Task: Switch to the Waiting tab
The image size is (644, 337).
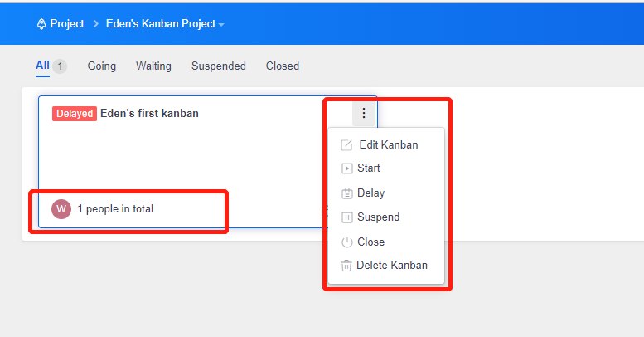Action: click(x=153, y=66)
